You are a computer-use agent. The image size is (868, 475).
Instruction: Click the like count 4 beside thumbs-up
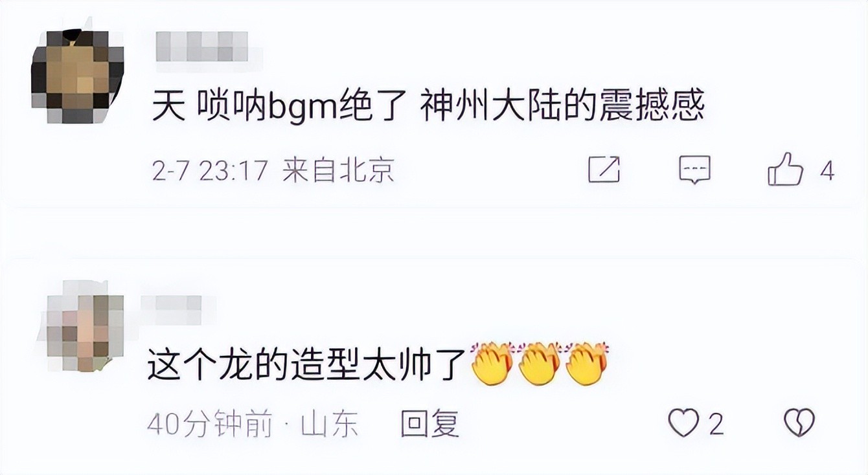coord(827,171)
